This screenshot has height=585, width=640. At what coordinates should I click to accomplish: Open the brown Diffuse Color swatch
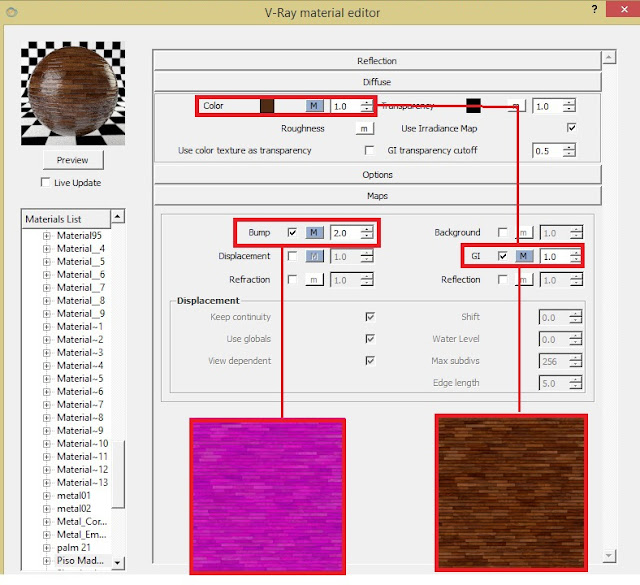[267, 106]
